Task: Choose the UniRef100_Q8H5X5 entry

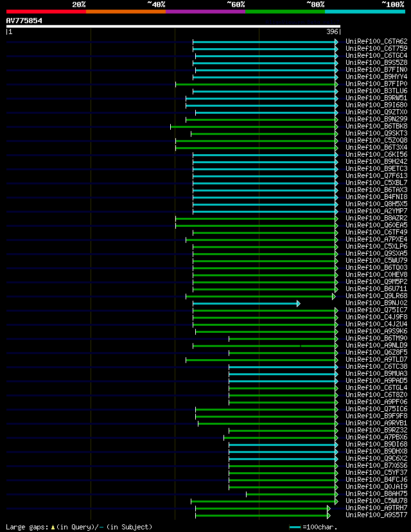Action: point(376,204)
